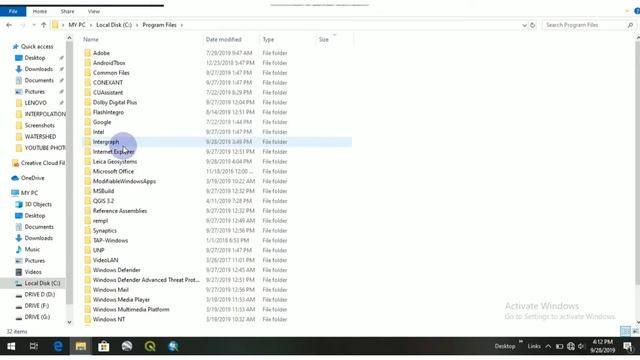Screen dimensions: 640x360
Task: Sort by the Name column header
Action: 91,40
